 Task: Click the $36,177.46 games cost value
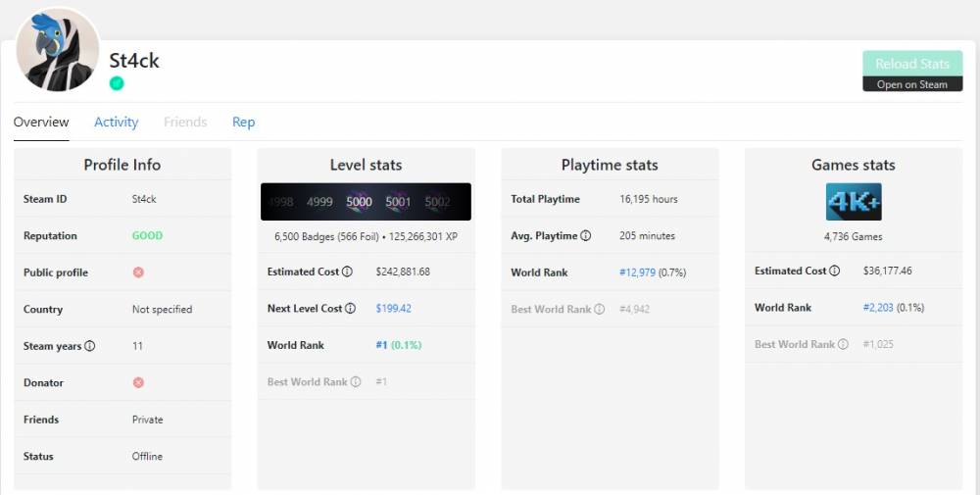pos(888,271)
